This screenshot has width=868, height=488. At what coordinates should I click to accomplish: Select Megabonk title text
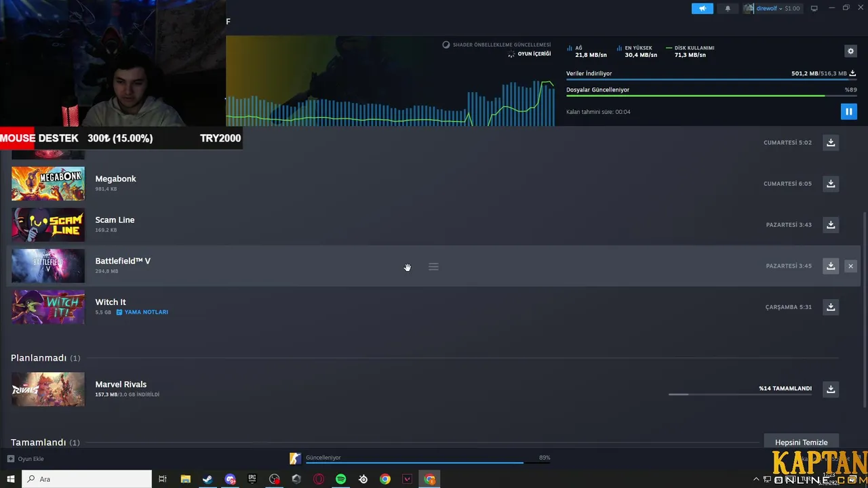pos(115,179)
